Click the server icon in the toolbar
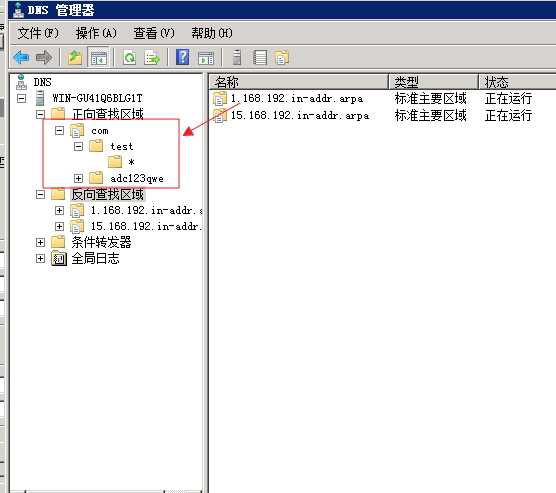The height and width of the screenshot is (493, 556). click(237, 57)
